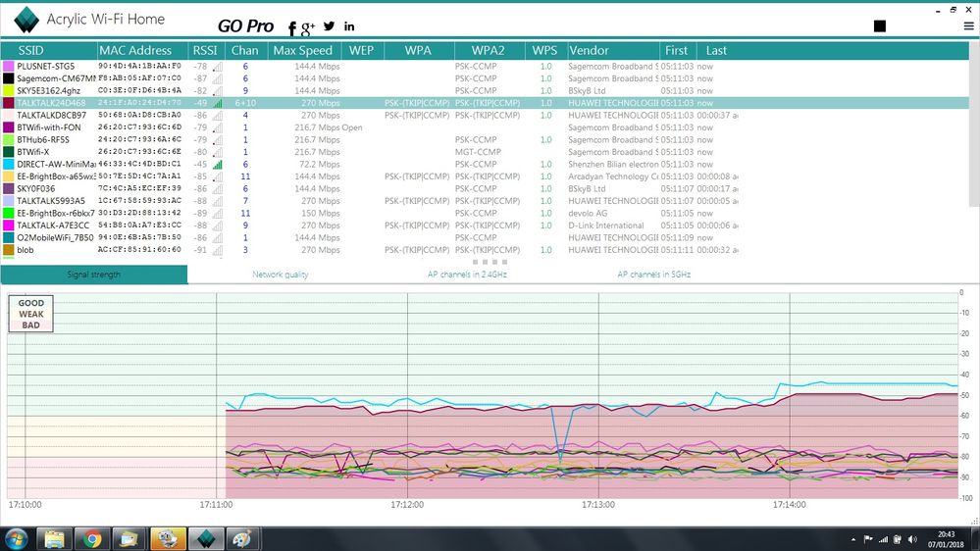Open the AP channels in 5GHz tab
This screenshot has height=551, width=980.
tap(653, 275)
